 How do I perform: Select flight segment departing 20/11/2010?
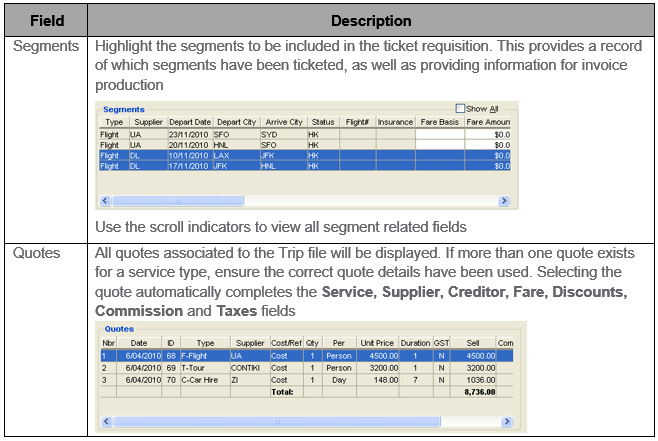[305, 145]
